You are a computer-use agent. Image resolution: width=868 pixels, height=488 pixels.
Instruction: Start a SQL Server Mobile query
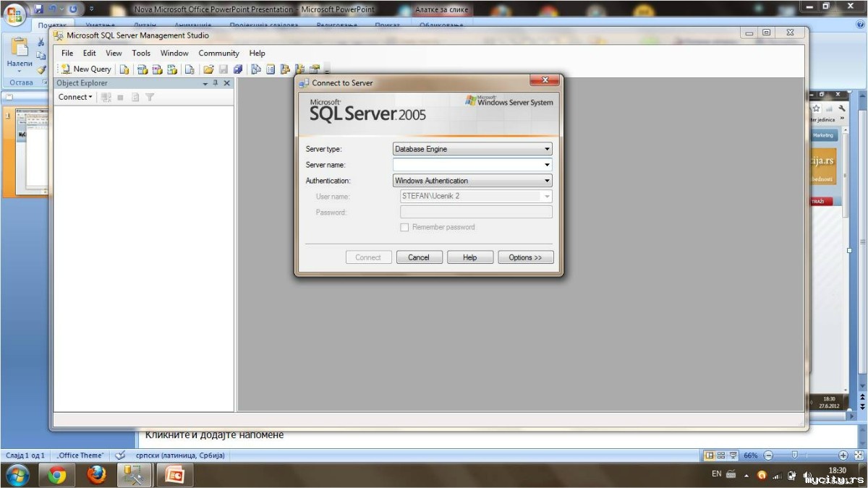click(190, 69)
